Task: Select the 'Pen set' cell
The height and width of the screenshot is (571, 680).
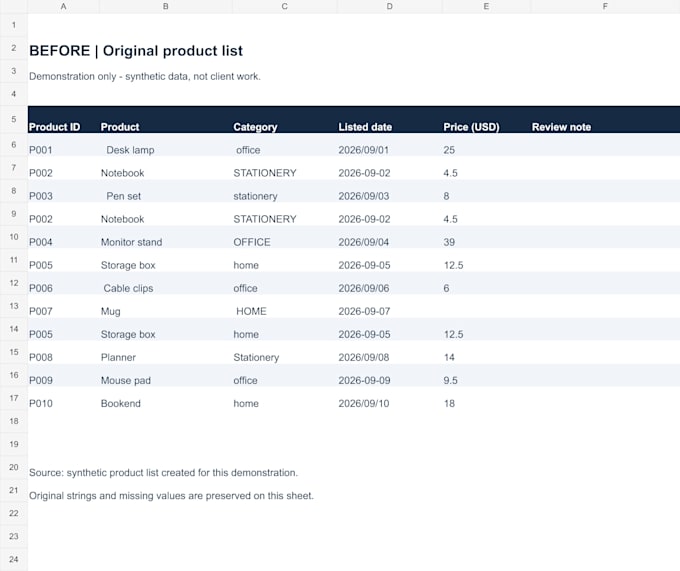Action: [x=166, y=191]
